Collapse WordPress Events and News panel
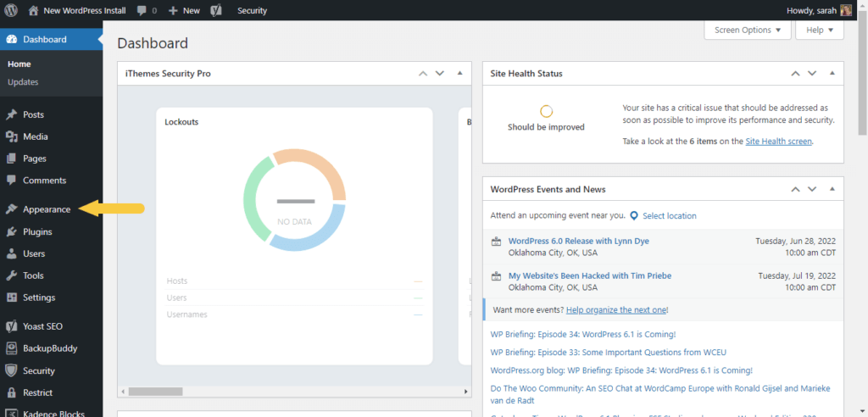 click(831, 189)
